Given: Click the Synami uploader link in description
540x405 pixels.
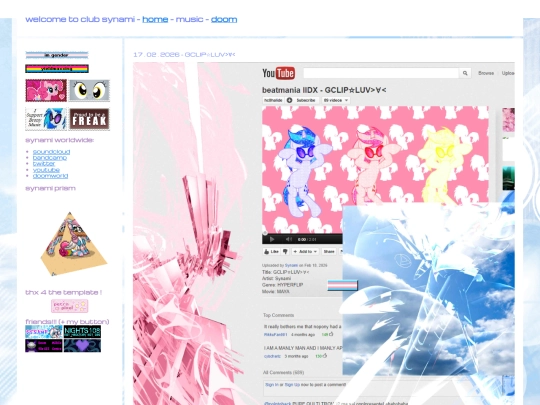Looking at the screenshot, I should point(291,265).
